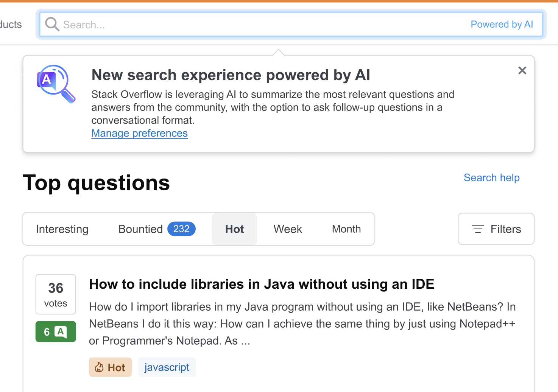
Task: Show the Week top questions tab
Action: 288,229
